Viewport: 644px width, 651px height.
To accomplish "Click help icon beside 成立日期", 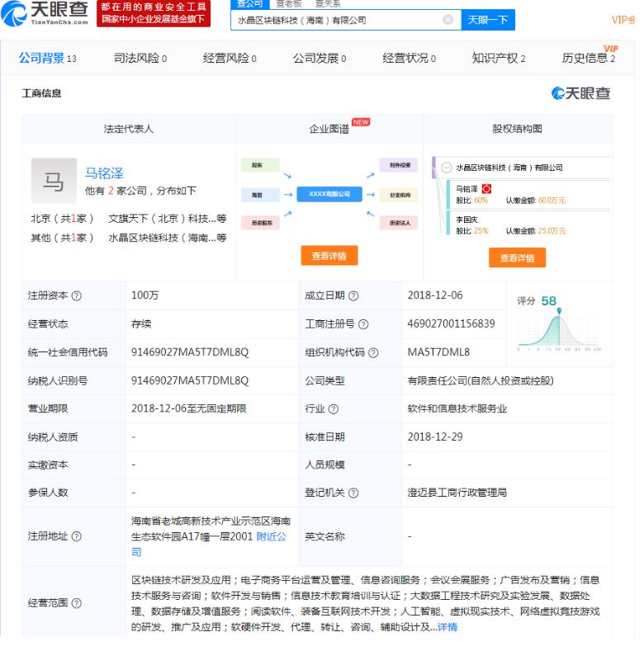I will pos(353,296).
